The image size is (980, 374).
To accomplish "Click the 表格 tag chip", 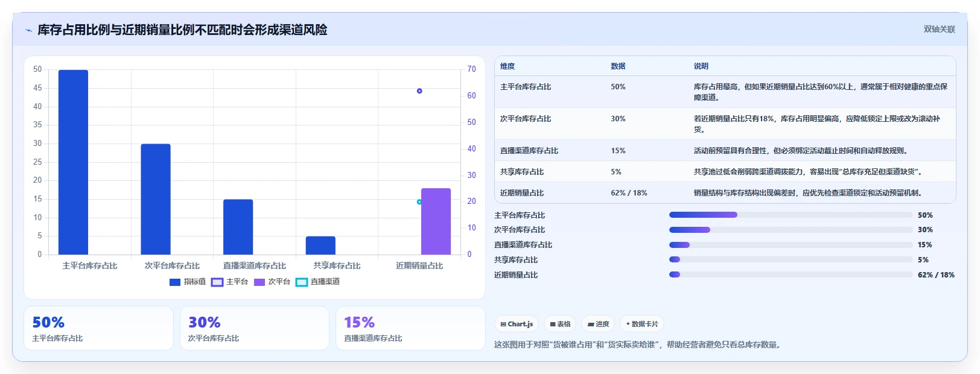I will [x=560, y=324].
